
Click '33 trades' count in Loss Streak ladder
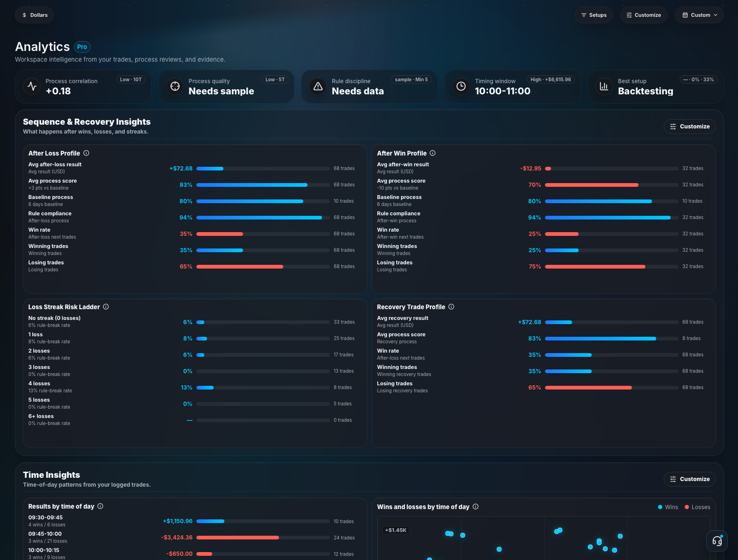(344, 322)
